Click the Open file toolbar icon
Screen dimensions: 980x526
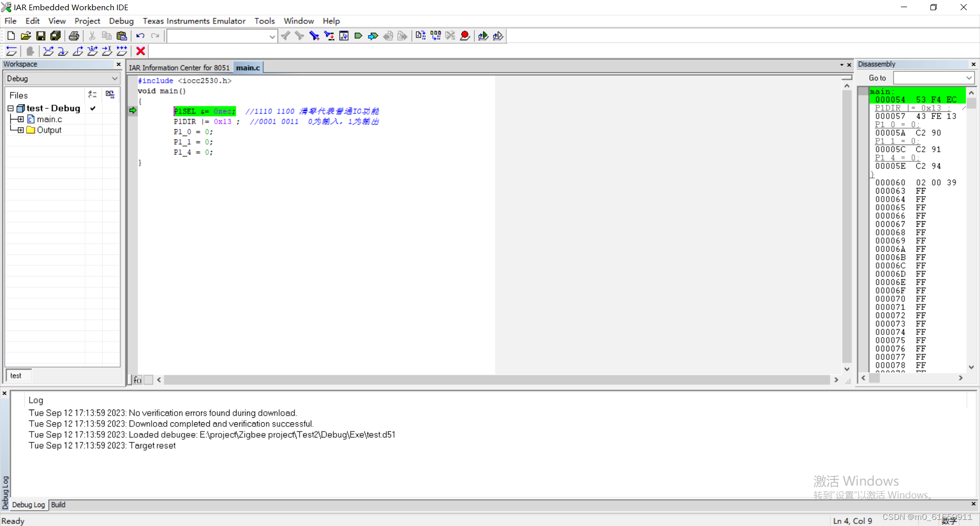tap(26, 36)
